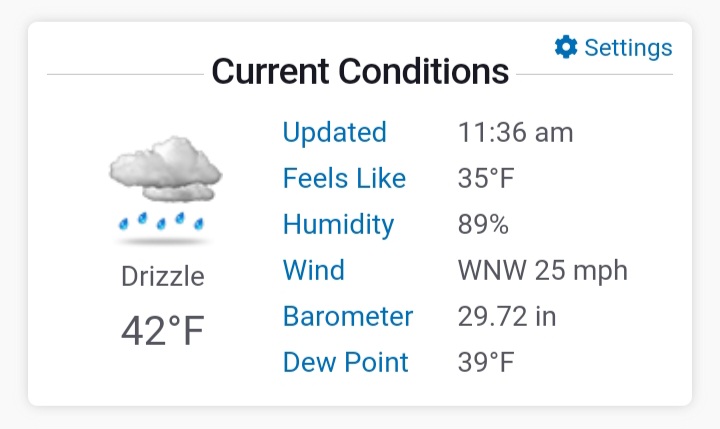The image size is (720, 429).
Task: Open the Dew Point link
Action: click(x=345, y=362)
